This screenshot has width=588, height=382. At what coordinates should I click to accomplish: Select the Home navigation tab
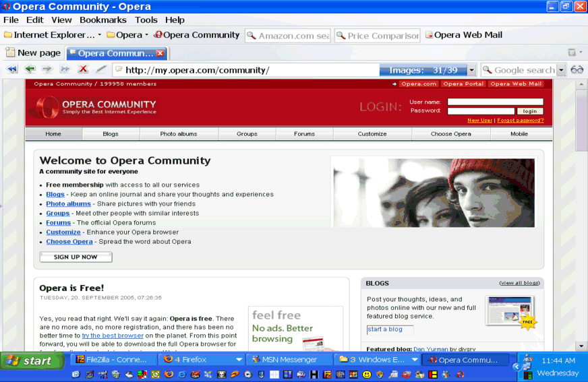tap(53, 133)
